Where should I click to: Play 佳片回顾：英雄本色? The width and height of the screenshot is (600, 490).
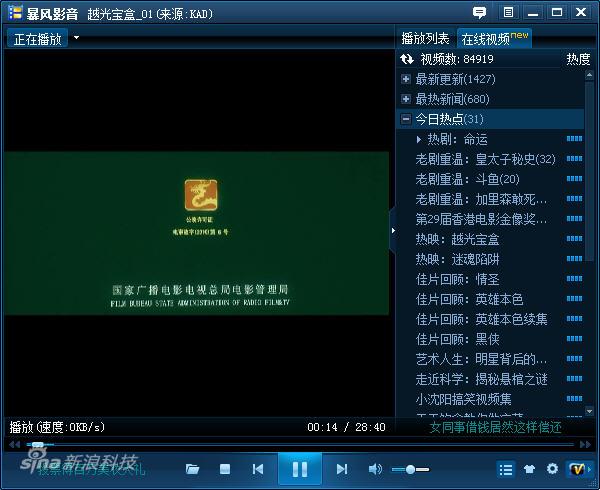click(x=469, y=299)
